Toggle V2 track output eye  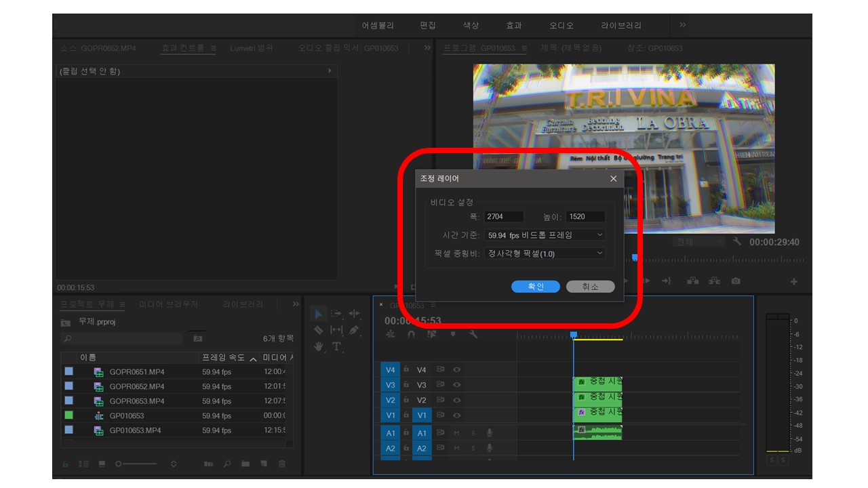point(457,400)
